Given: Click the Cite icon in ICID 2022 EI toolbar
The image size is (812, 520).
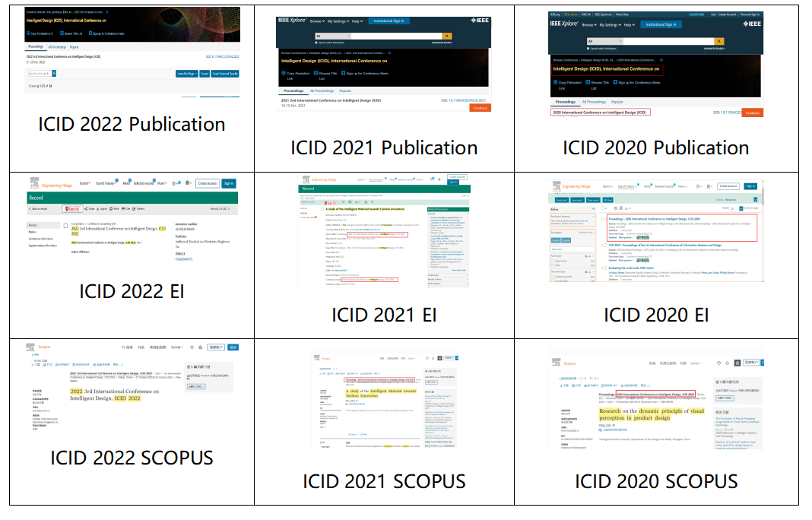Looking at the screenshot, I should tap(122, 209).
